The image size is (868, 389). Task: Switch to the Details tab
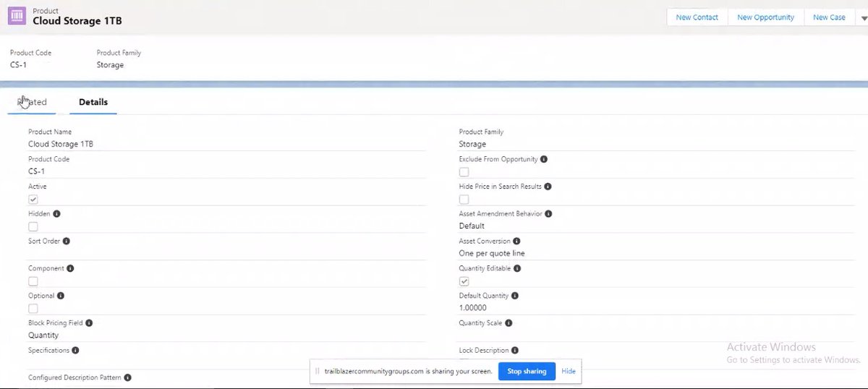tap(93, 102)
